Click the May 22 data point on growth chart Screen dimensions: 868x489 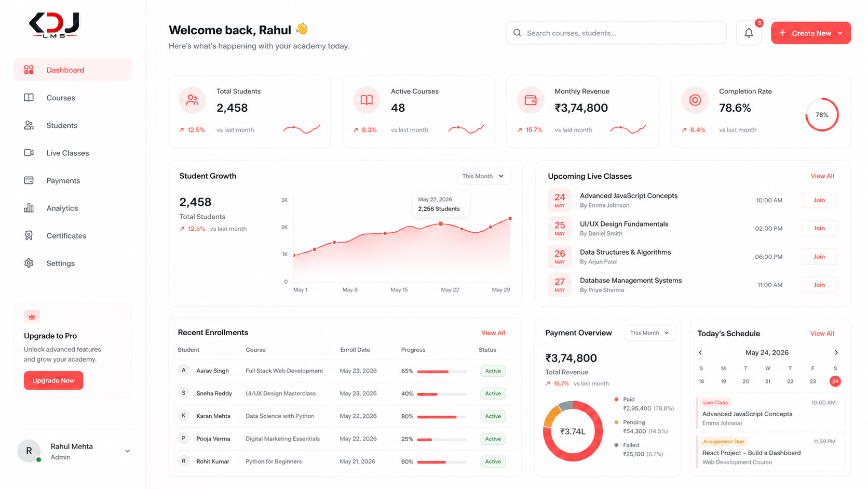440,224
